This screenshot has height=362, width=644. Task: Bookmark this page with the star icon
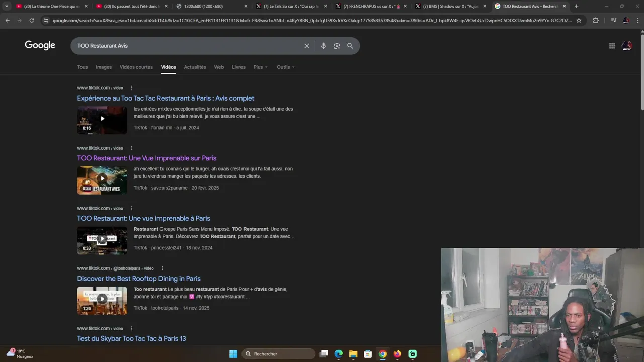[x=579, y=20]
